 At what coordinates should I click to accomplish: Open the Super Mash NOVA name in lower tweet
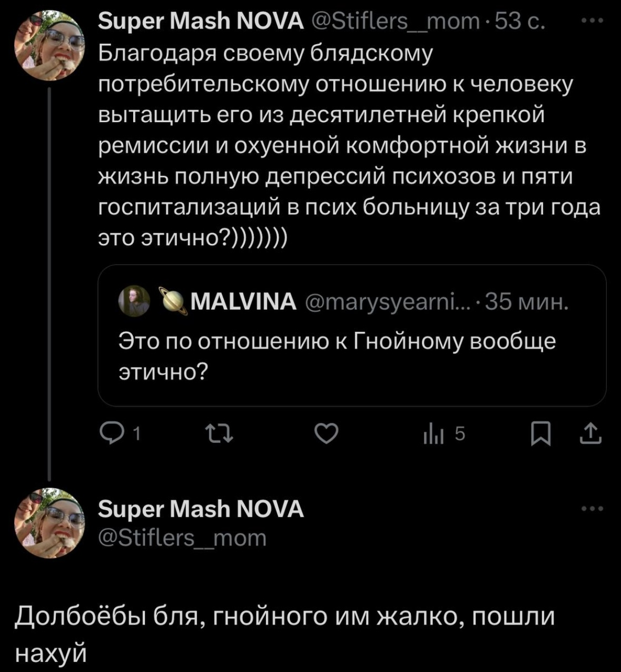coord(201,509)
